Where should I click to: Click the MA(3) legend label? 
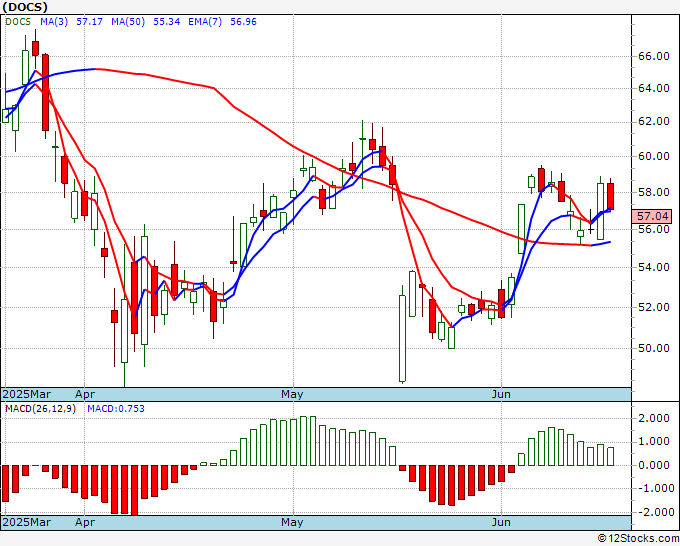tap(54, 22)
